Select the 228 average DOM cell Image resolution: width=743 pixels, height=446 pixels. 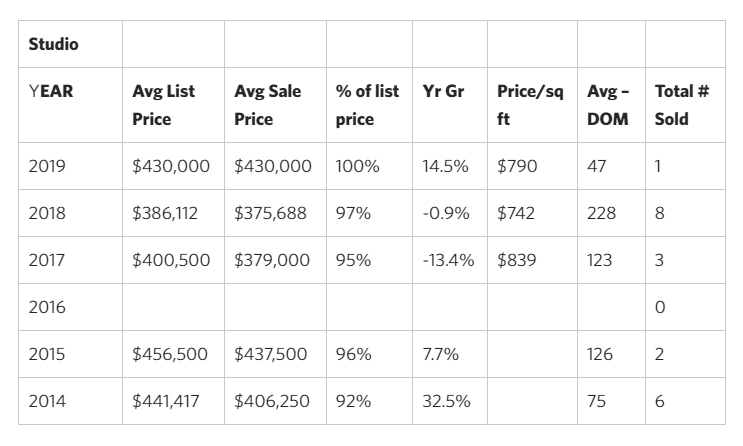(x=600, y=213)
